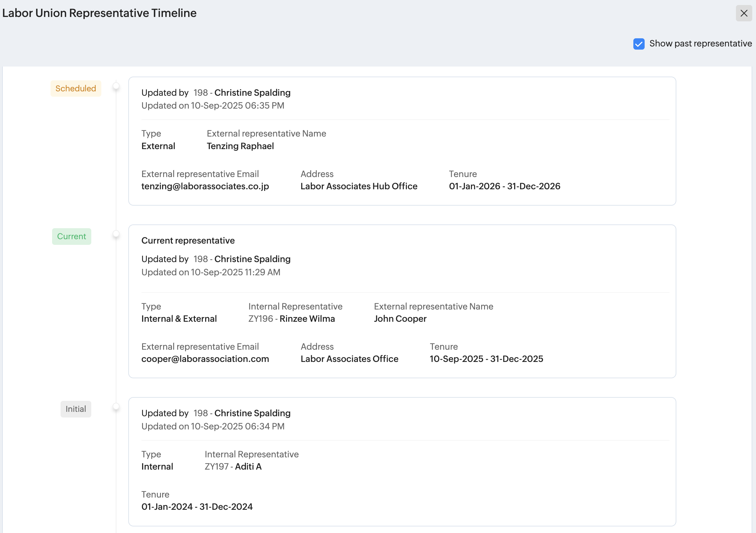Close the Labor Union Representative Timeline panel
This screenshot has width=756, height=533.
tap(743, 13)
